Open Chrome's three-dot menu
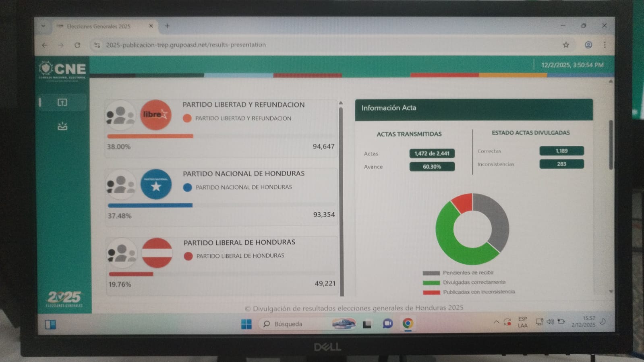Screen dimensions: 644x362 coord(605,45)
